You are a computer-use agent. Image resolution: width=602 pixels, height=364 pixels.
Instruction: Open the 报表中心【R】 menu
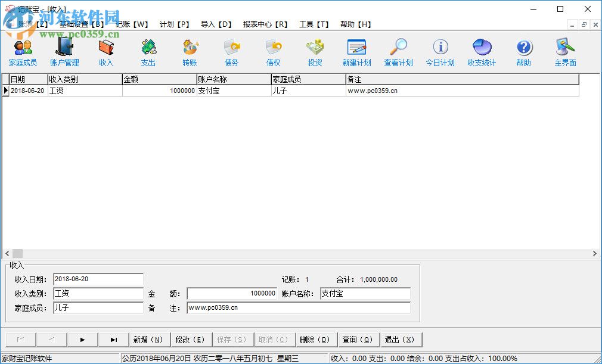[x=264, y=24]
